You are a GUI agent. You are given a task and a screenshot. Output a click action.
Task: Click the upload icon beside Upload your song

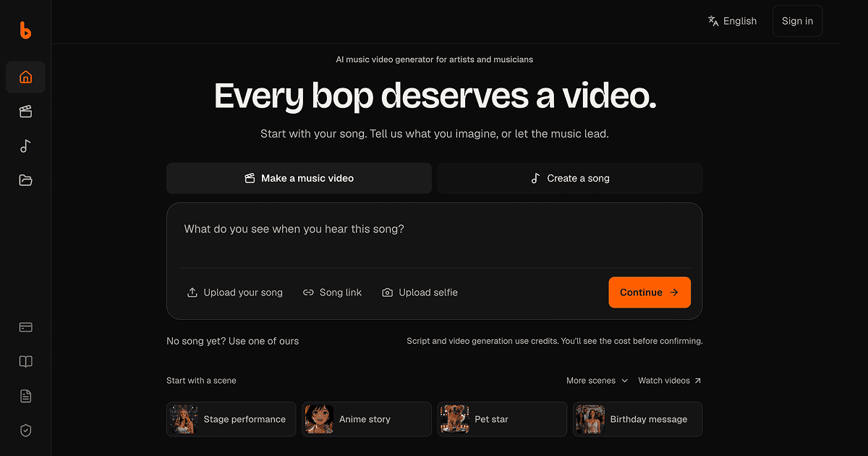(x=192, y=292)
